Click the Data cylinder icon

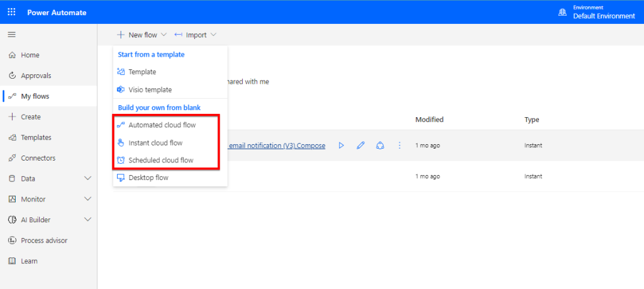[12, 179]
